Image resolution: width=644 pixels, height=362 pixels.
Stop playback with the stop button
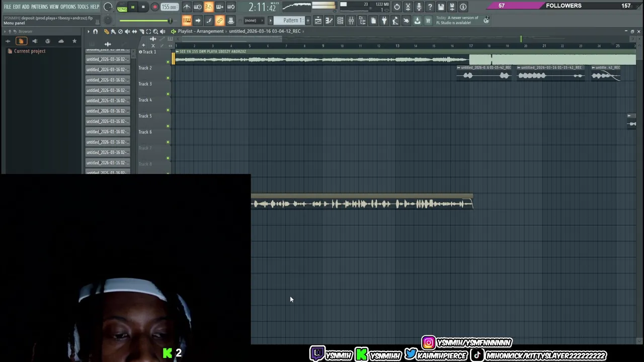[143, 7]
